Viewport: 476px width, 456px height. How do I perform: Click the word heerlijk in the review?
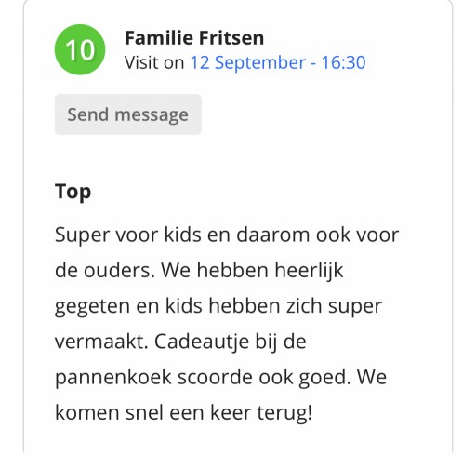click(309, 271)
